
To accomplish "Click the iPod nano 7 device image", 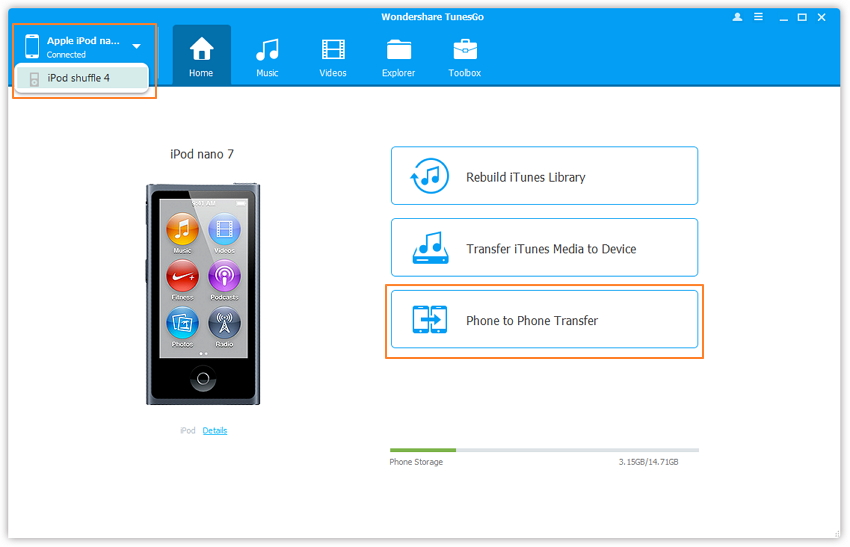I will point(203,293).
